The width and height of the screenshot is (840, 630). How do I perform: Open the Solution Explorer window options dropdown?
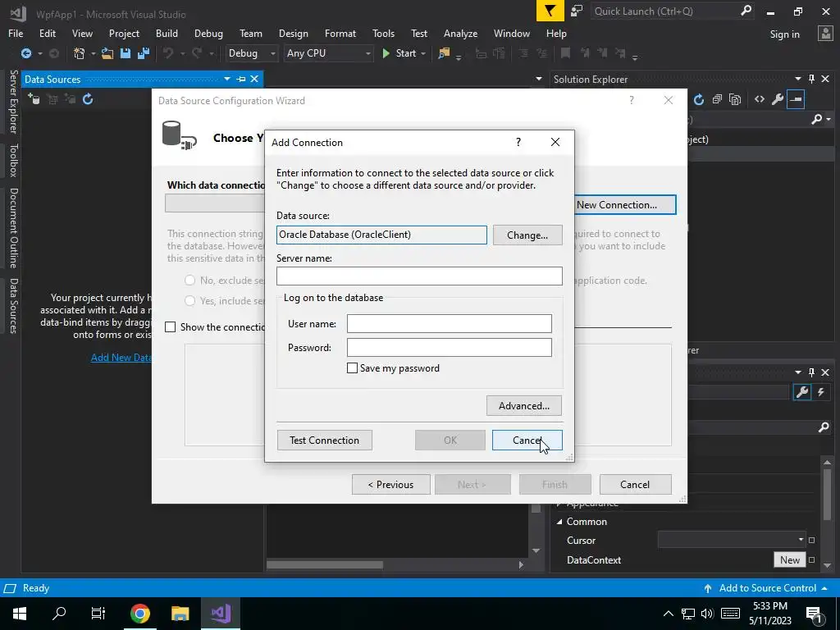click(797, 80)
